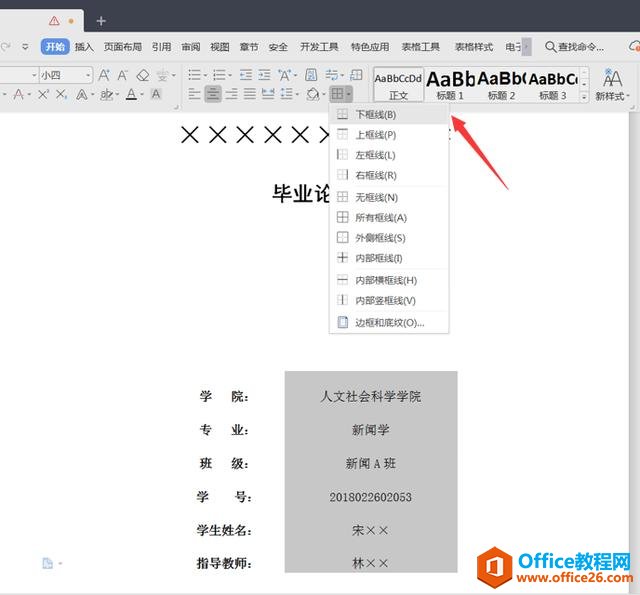Open the tab stops/sort icon
This screenshot has height=595, width=640.
332,75
